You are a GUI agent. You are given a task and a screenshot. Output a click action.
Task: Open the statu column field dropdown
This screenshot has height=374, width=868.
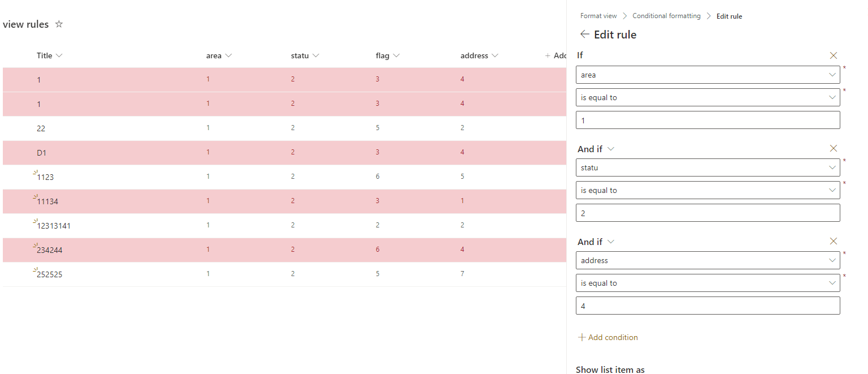[x=708, y=167]
